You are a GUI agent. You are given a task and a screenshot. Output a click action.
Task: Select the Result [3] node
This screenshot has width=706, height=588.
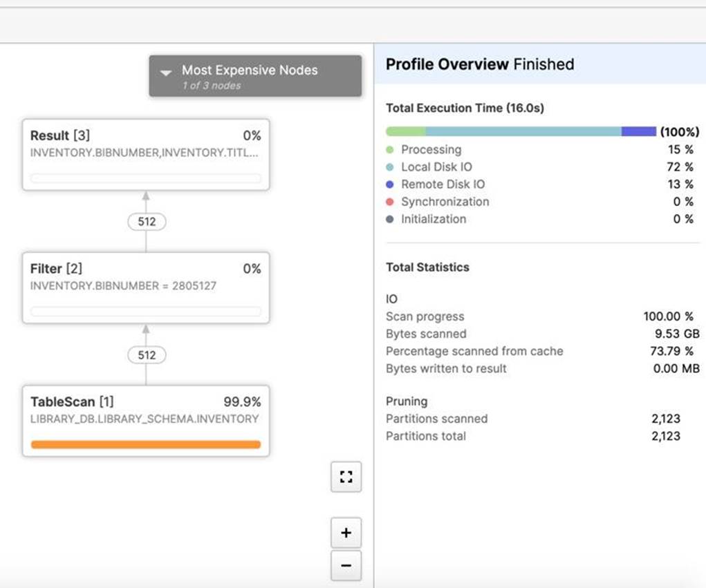(146, 154)
